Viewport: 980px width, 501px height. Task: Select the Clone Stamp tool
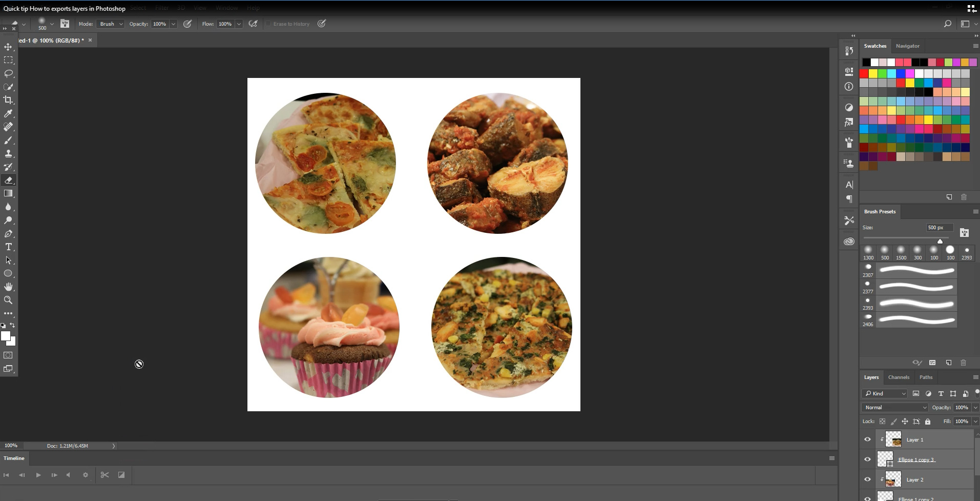(x=8, y=153)
